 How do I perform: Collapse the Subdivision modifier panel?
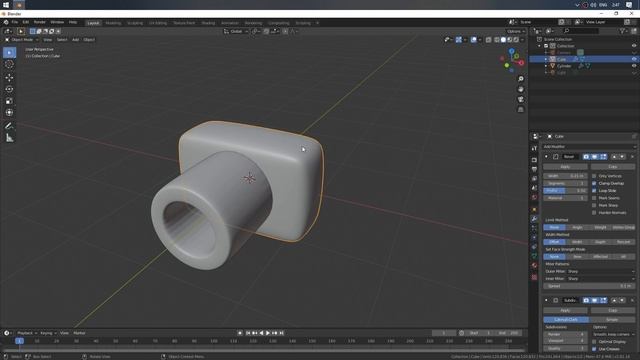pos(546,300)
